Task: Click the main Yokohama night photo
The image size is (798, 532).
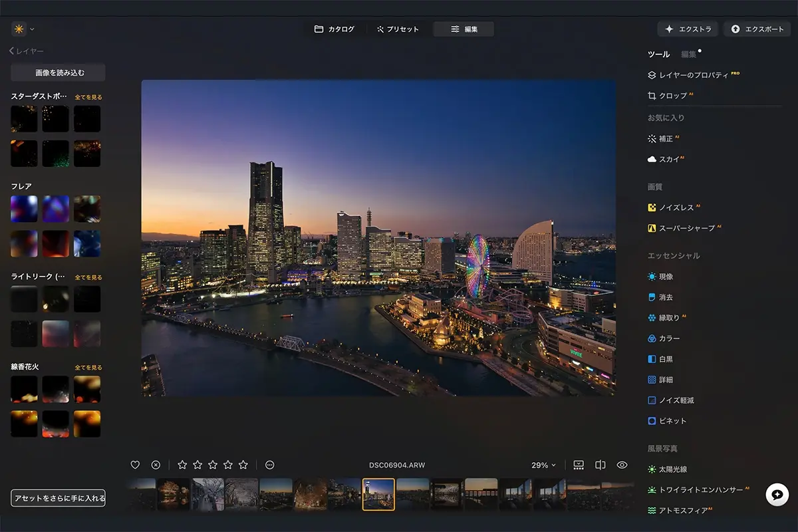Action: (x=378, y=238)
